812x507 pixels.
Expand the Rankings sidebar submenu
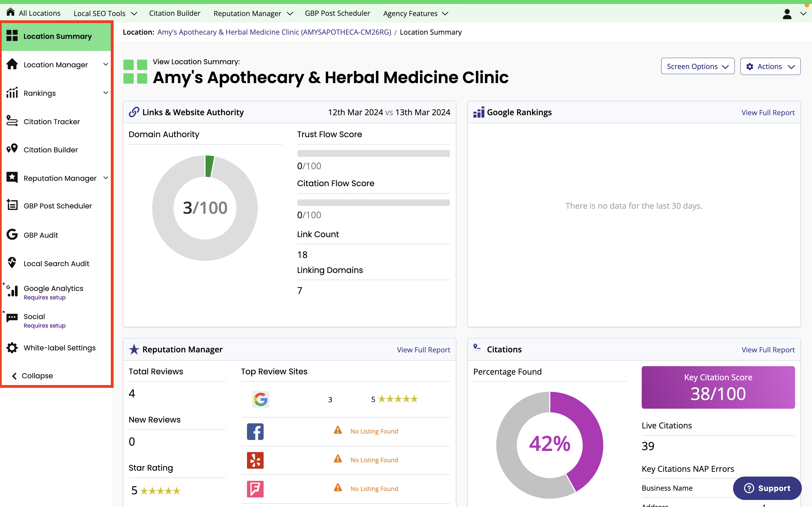click(105, 93)
